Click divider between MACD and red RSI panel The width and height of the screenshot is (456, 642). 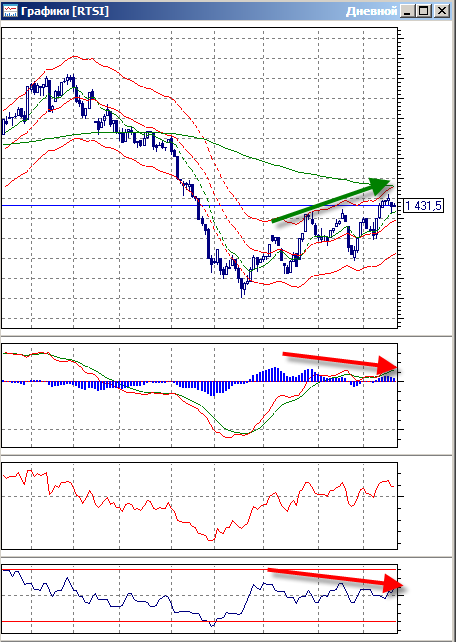(x=228, y=455)
